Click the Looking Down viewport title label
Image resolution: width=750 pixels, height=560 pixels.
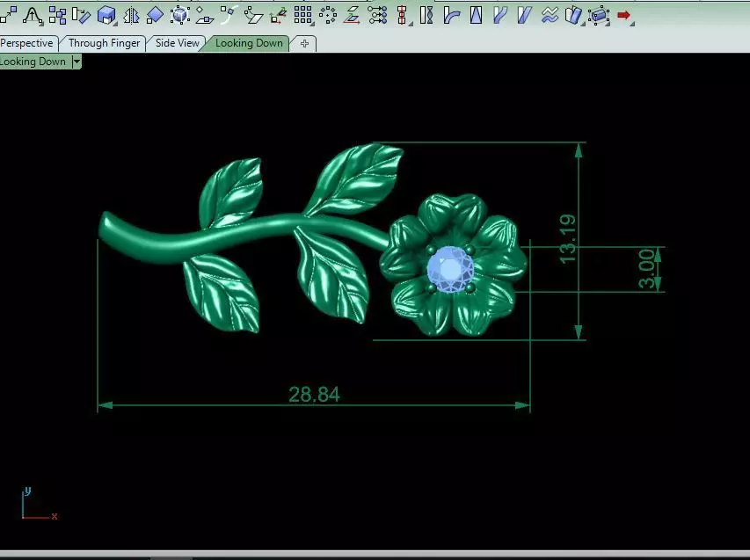pos(33,62)
